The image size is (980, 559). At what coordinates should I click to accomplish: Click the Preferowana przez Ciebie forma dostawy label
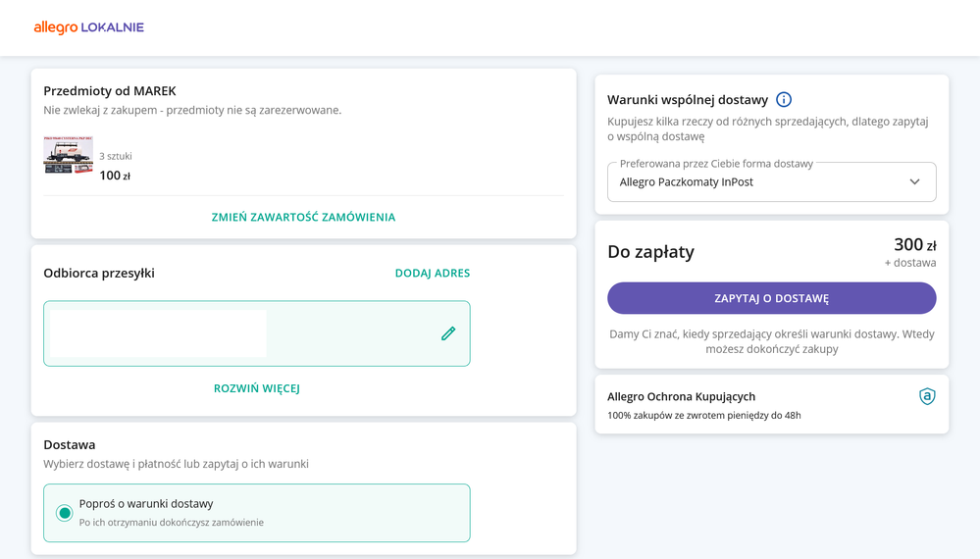coord(716,164)
